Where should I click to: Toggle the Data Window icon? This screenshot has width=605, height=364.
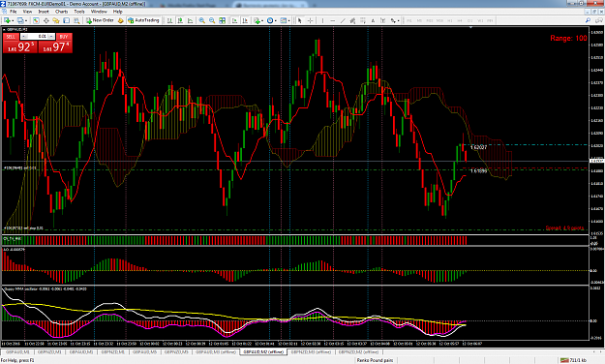point(45,20)
